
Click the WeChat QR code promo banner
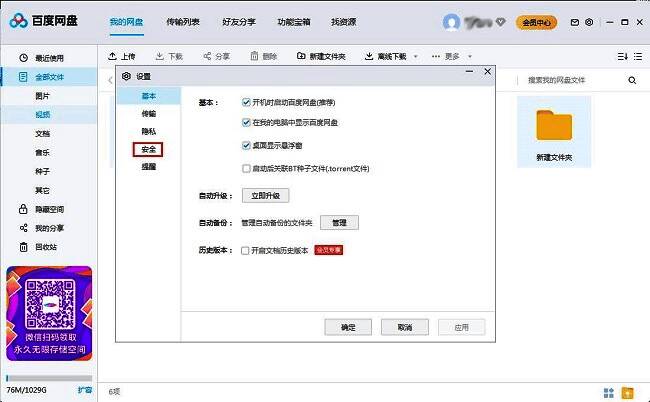(49, 313)
